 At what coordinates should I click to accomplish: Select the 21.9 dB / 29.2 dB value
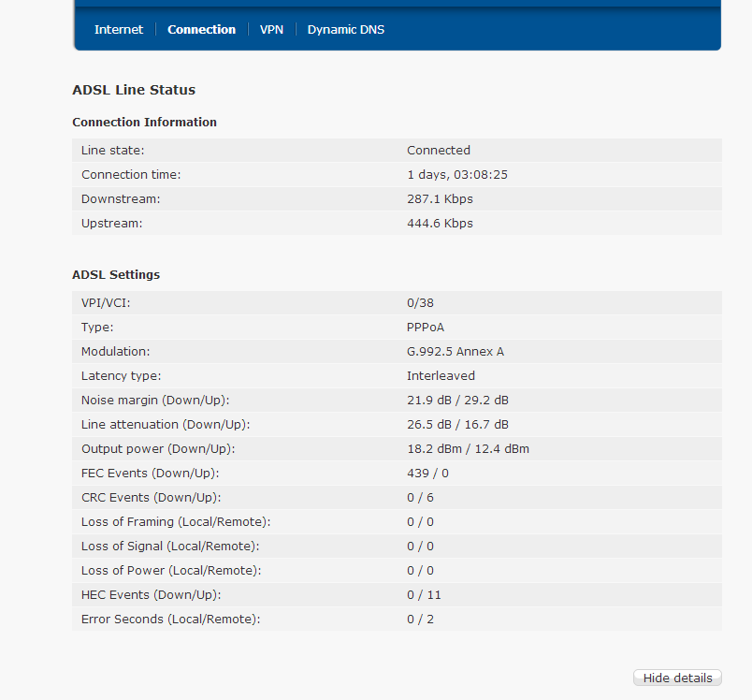pos(457,401)
